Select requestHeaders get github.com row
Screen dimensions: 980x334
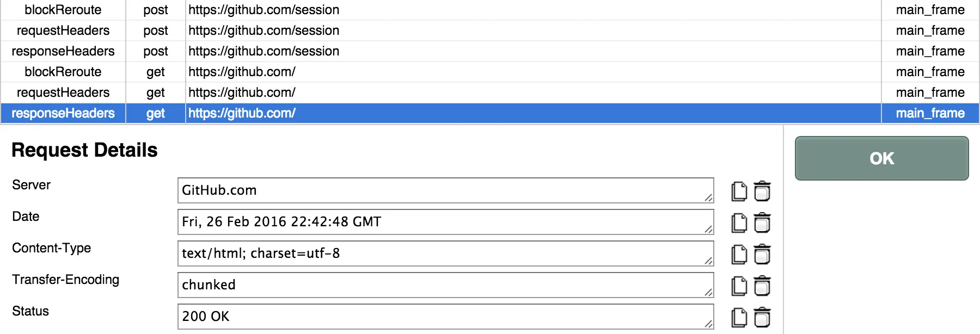(490, 92)
